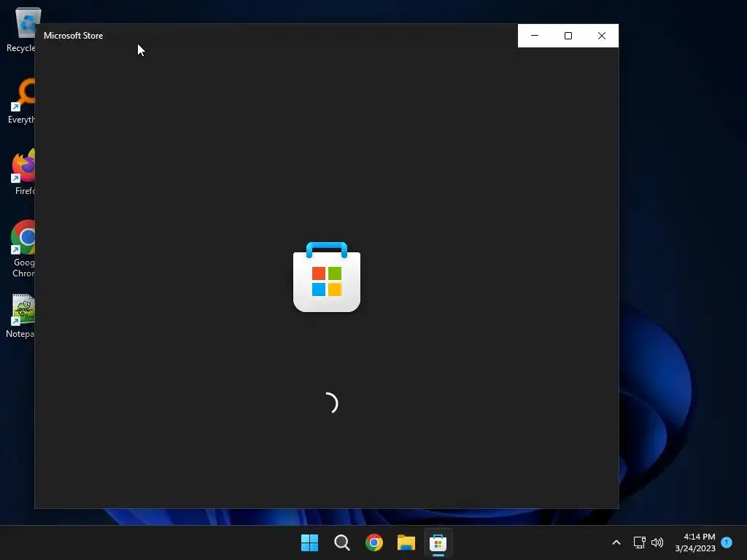Click the Microsoft Store bag logo
This screenshot has width=747, height=560.
(327, 277)
